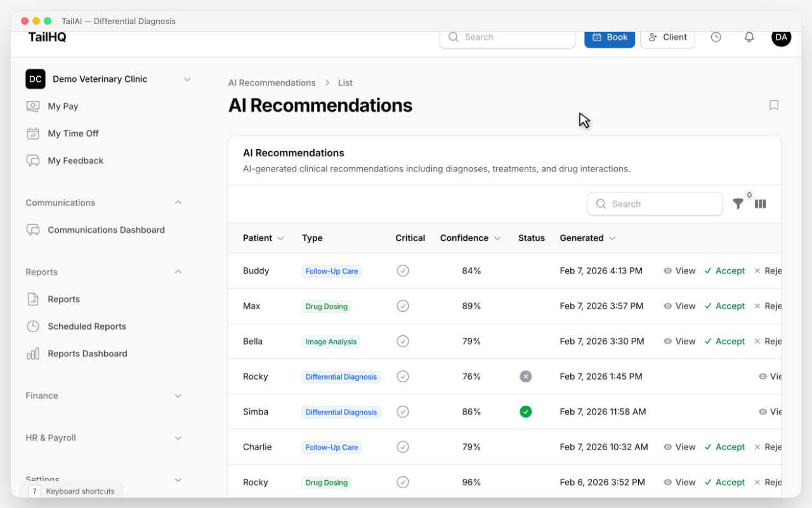Image resolution: width=812 pixels, height=508 pixels.
Task: Click the DA user avatar
Action: pyautogui.click(x=781, y=37)
